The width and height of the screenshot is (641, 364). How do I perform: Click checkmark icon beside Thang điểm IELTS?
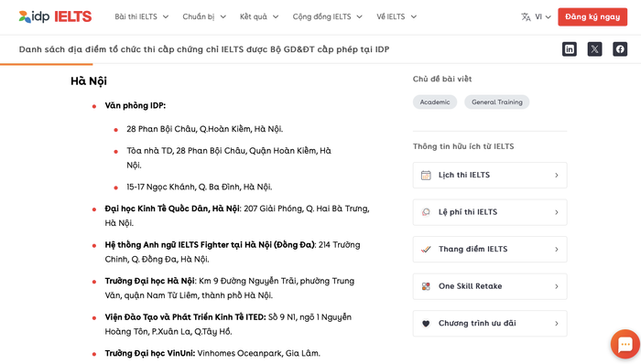click(x=426, y=250)
